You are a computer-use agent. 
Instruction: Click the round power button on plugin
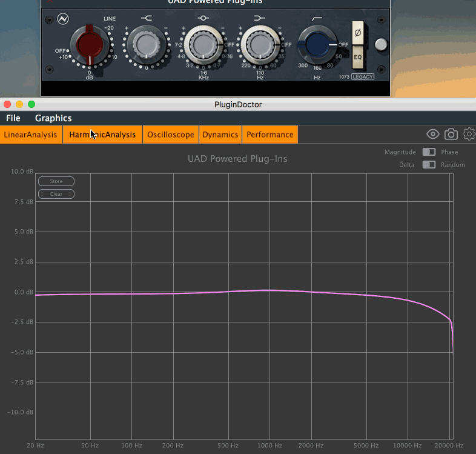381,45
